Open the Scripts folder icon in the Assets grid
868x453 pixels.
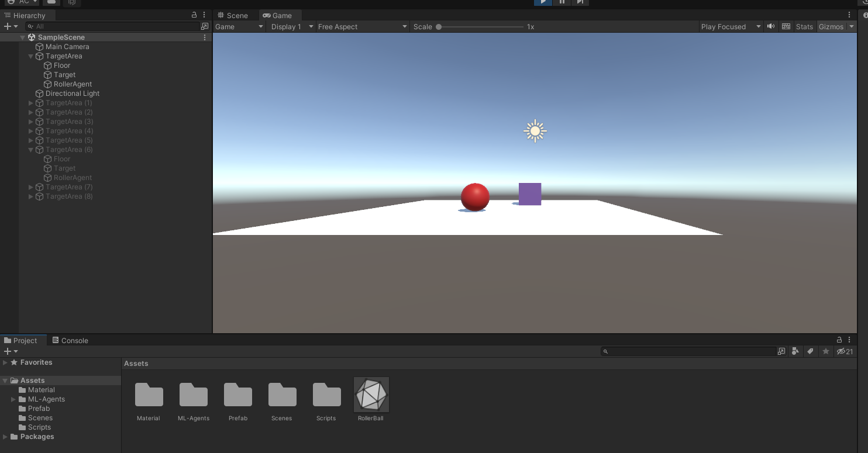327,395
